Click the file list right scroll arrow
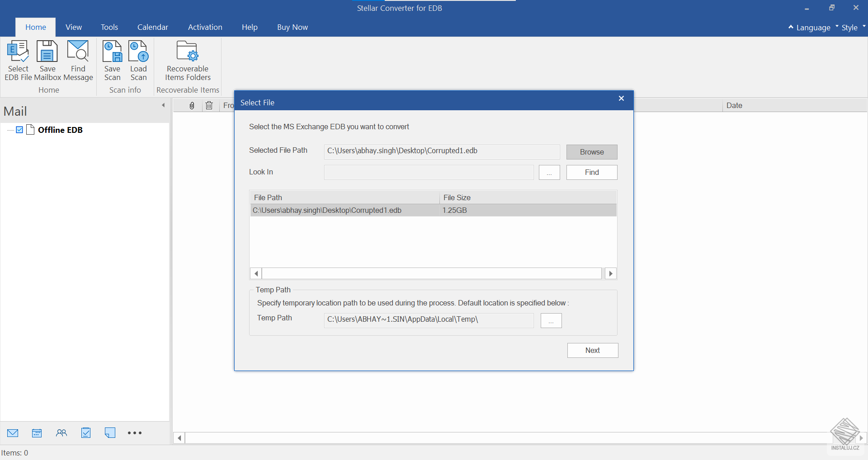 611,273
